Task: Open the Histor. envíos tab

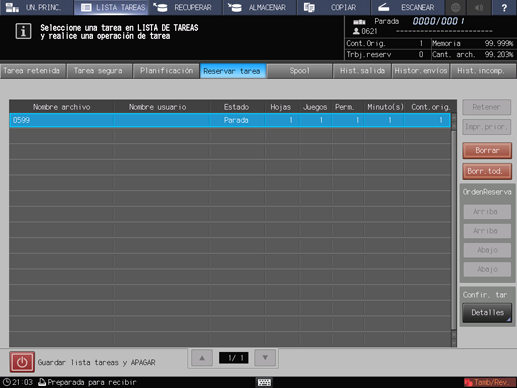Action: click(421, 71)
